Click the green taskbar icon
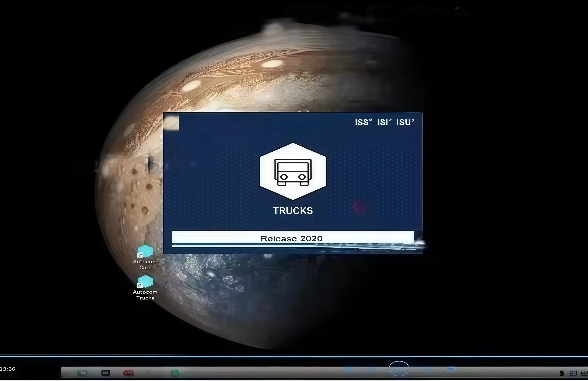Screen dimensions: 588x381 pyautogui.click(x=175, y=373)
